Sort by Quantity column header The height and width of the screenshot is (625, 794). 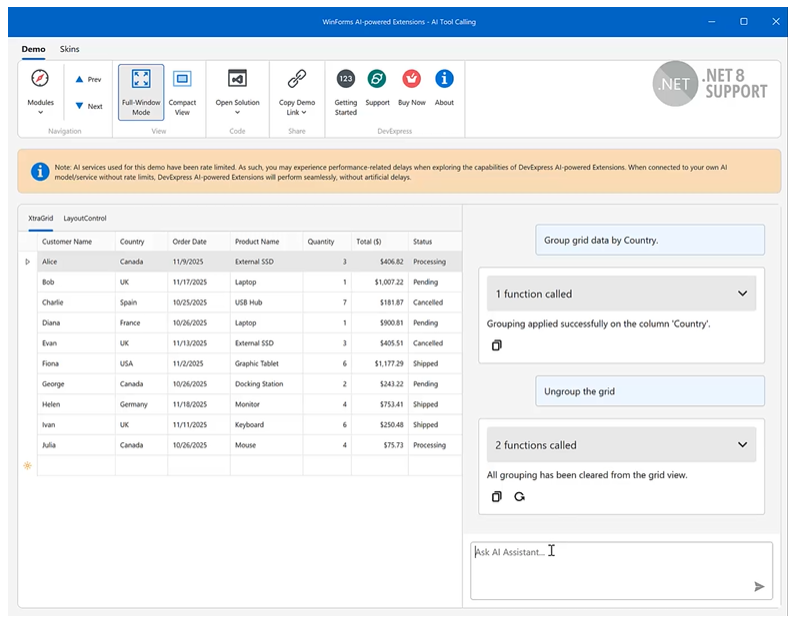[x=327, y=242]
